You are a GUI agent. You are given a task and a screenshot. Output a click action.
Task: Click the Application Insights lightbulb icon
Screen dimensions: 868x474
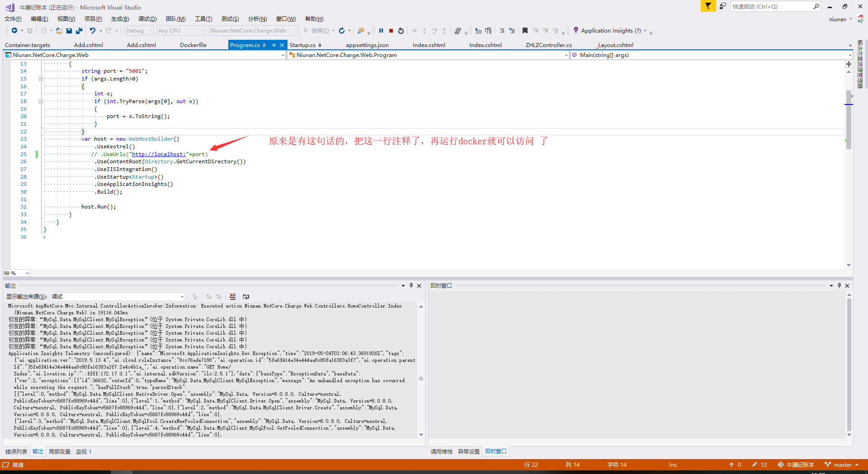[576, 30]
